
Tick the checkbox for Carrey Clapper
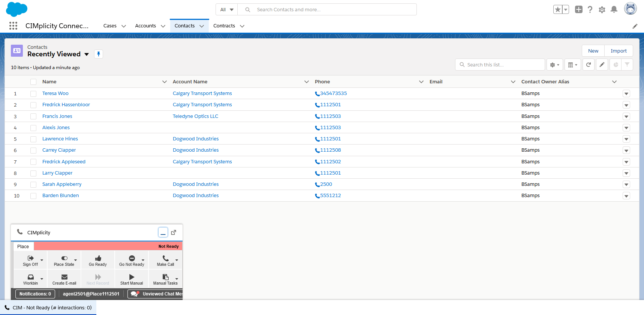tap(33, 150)
